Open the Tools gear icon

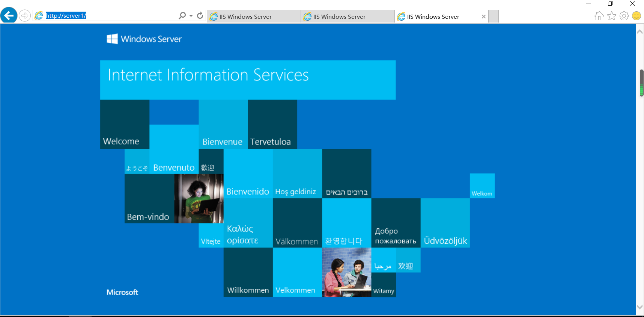click(624, 16)
